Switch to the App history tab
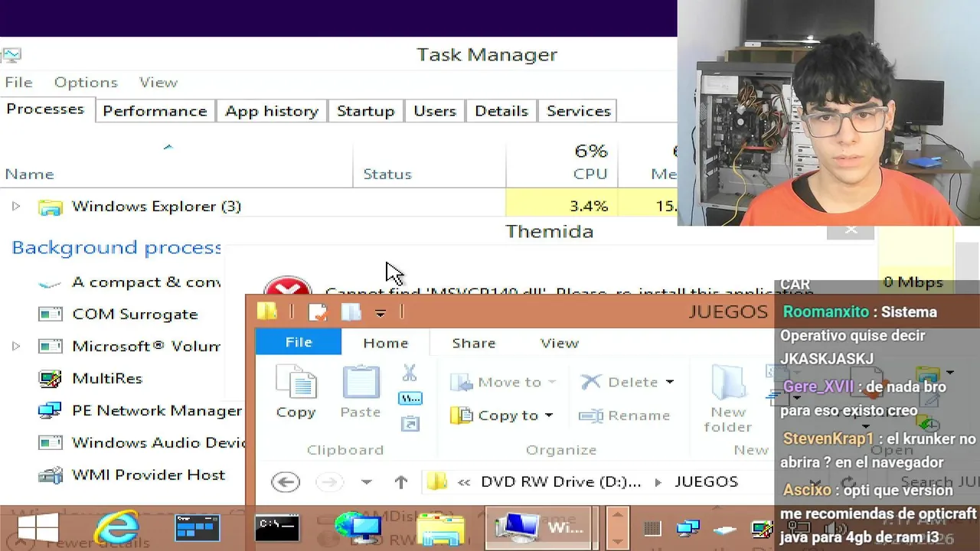 click(x=272, y=111)
